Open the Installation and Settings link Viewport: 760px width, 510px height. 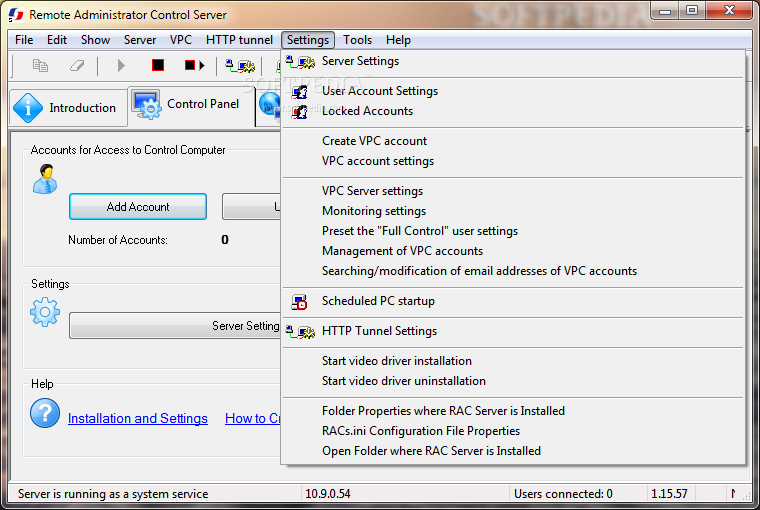click(x=138, y=418)
